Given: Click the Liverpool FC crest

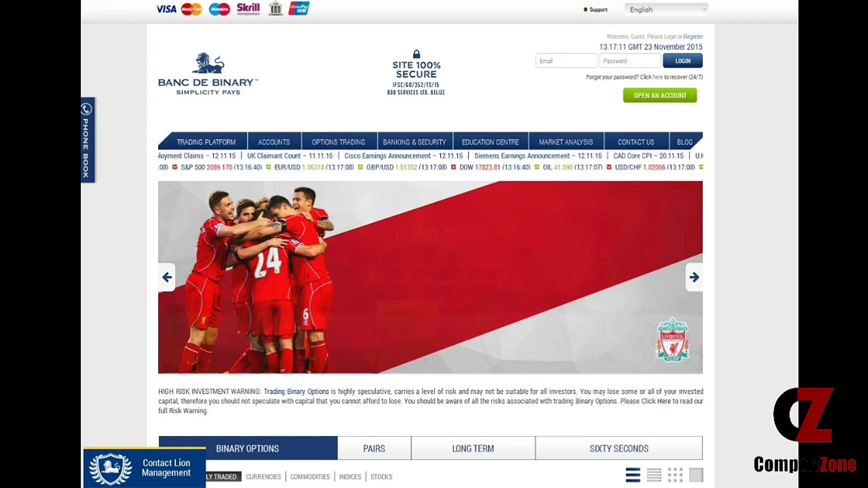Looking at the screenshot, I should (673, 340).
